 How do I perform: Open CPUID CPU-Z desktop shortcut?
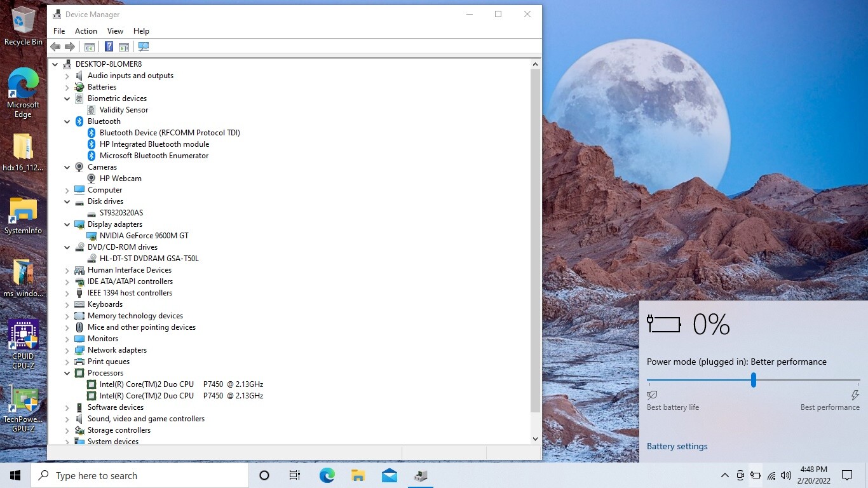click(x=23, y=345)
